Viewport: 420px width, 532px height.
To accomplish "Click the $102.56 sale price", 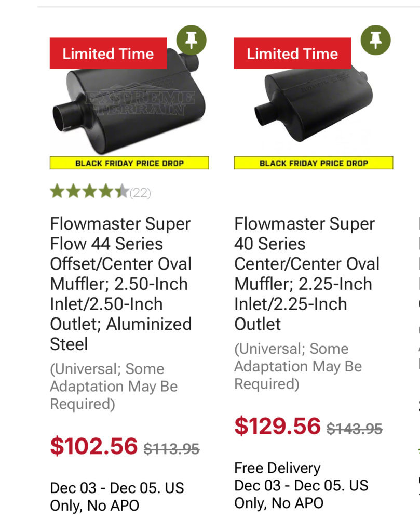I will click(x=94, y=446).
